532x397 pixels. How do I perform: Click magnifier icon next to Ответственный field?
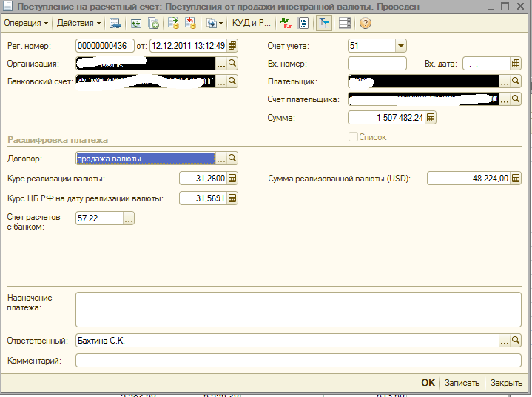(516, 340)
